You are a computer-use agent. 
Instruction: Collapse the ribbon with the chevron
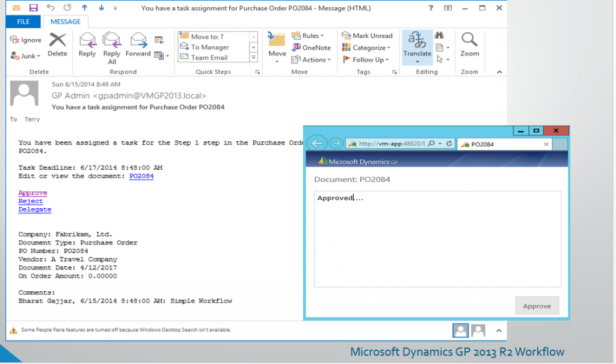point(499,72)
